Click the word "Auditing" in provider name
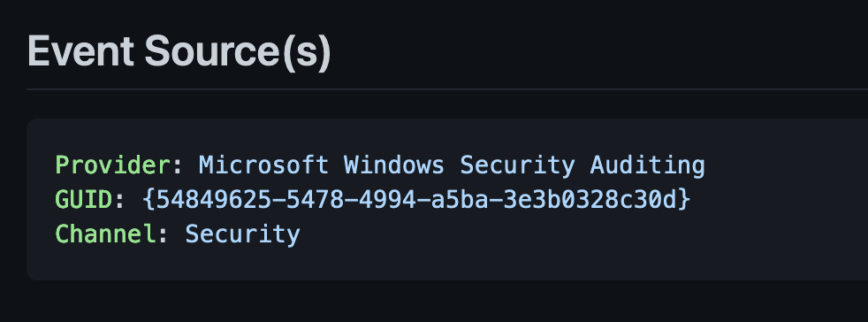The image size is (868, 322). pos(648,166)
